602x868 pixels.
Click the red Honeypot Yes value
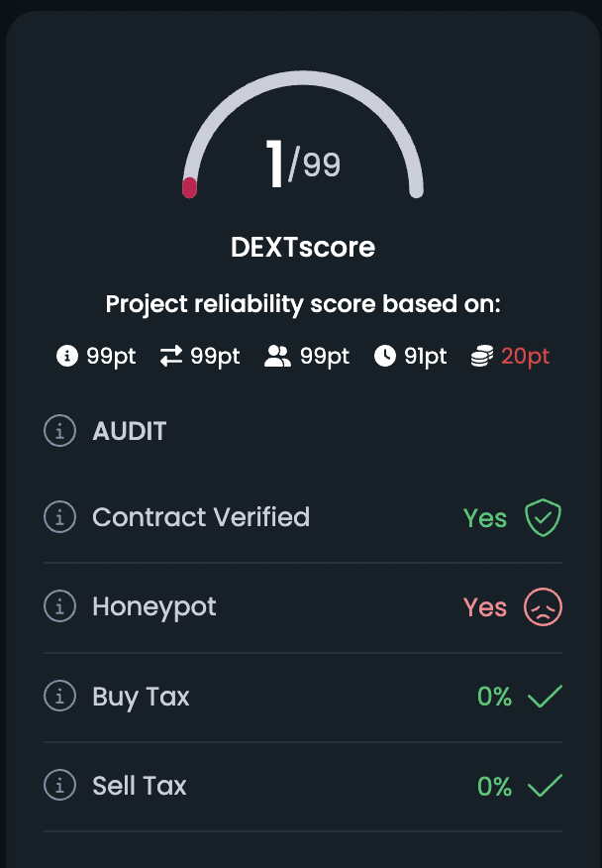click(x=485, y=607)
